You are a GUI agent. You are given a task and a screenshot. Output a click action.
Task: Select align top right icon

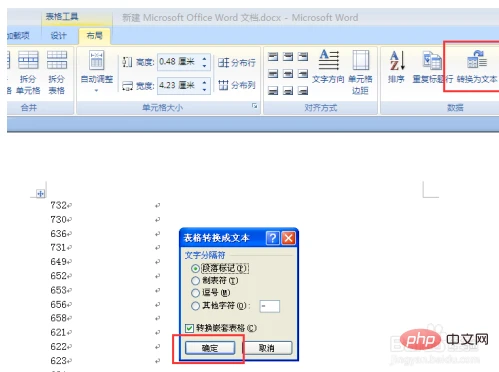coord(303,57)
